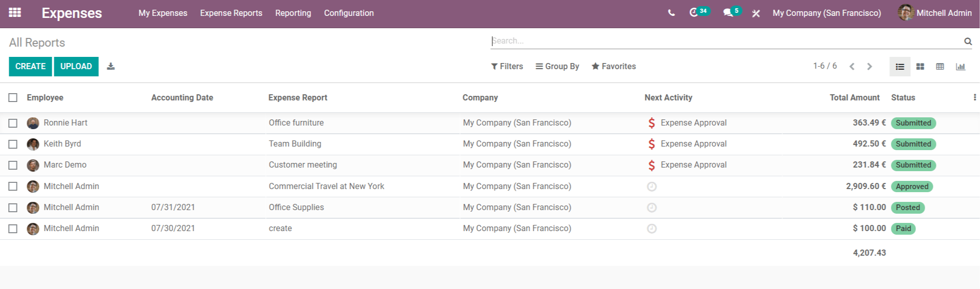Open Configuration menu
980x289 pixels.
349,13
